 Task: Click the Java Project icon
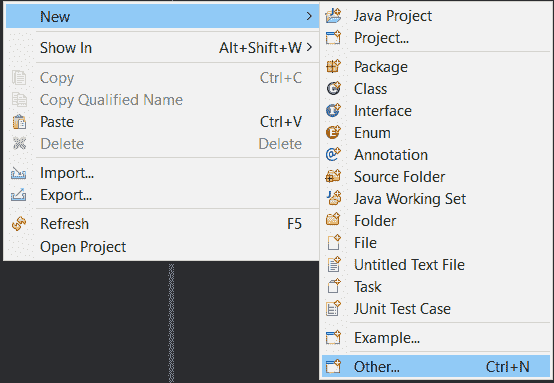[x=333, y=16]
